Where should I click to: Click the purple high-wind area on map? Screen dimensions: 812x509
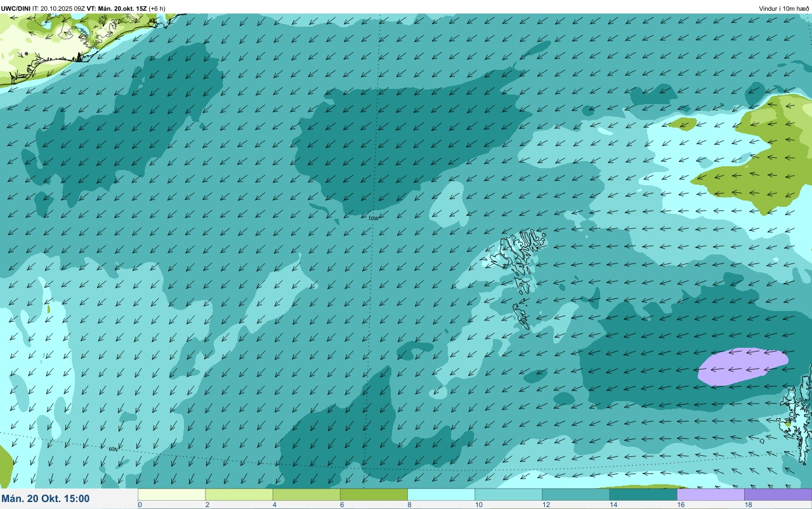tap(742, 366)
